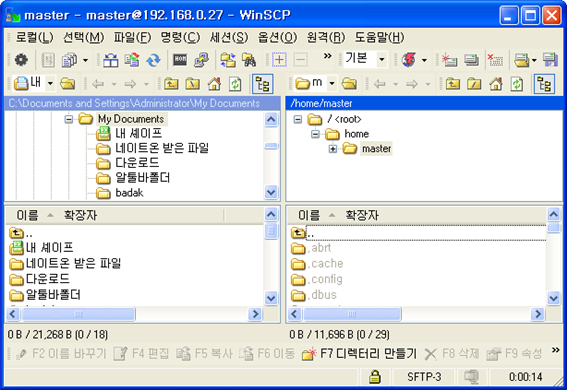Click the New Session icon with red star
This screenshot has width=567, height=390.
click(449, 60)
